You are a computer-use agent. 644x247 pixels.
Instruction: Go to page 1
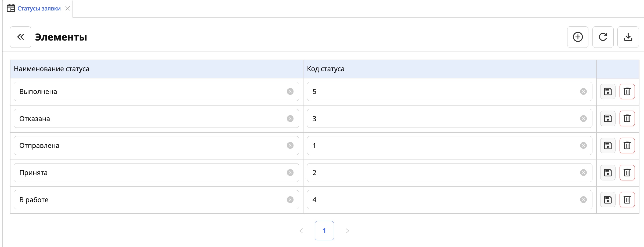324,231
